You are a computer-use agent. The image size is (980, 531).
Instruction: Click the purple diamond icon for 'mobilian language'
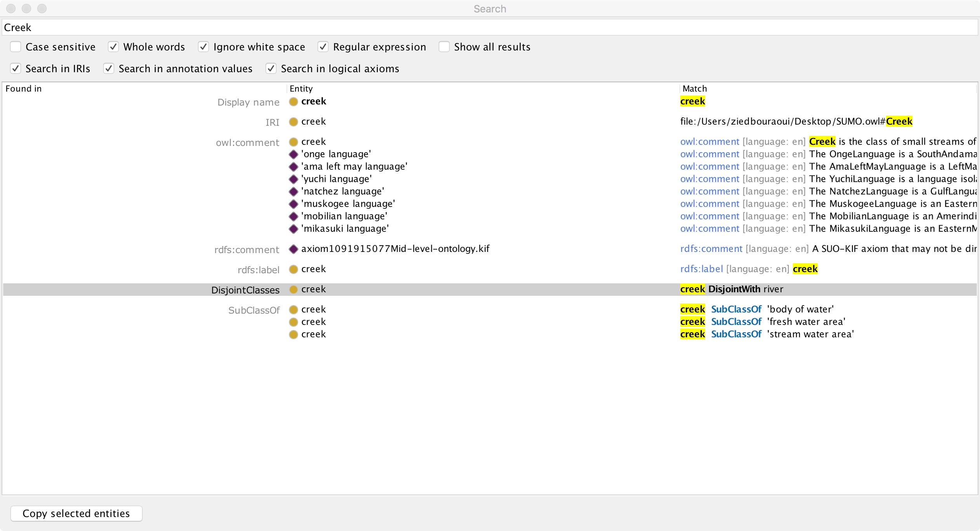click(294, 217)
